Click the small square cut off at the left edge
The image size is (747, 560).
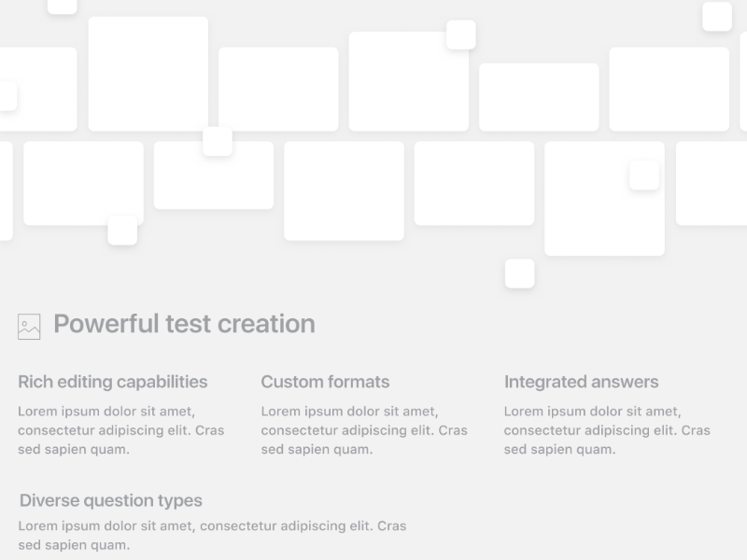pyautogui.click(x=7, y=96)
